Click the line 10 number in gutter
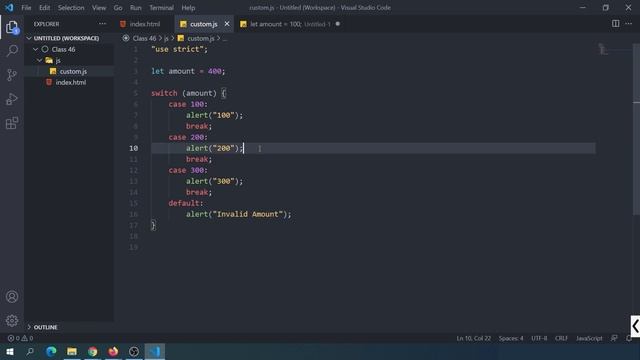The image size is (640, 360). coord(133,148)
